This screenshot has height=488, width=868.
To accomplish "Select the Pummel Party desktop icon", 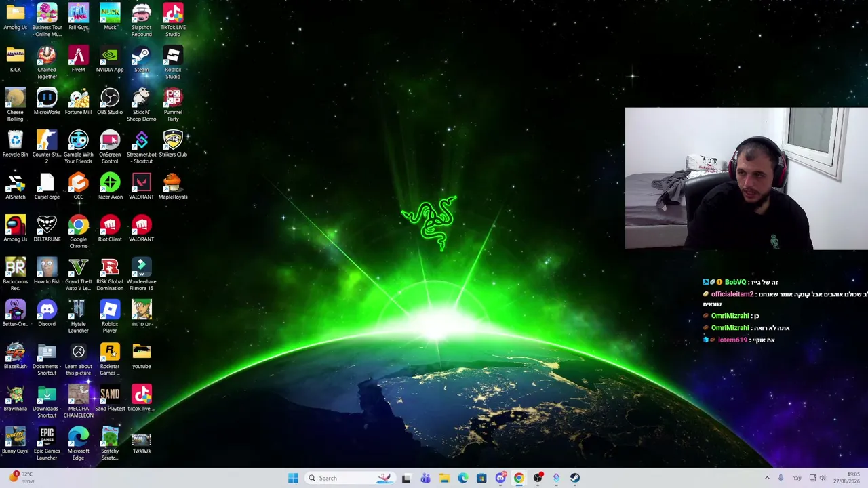I will pos(173,104).
